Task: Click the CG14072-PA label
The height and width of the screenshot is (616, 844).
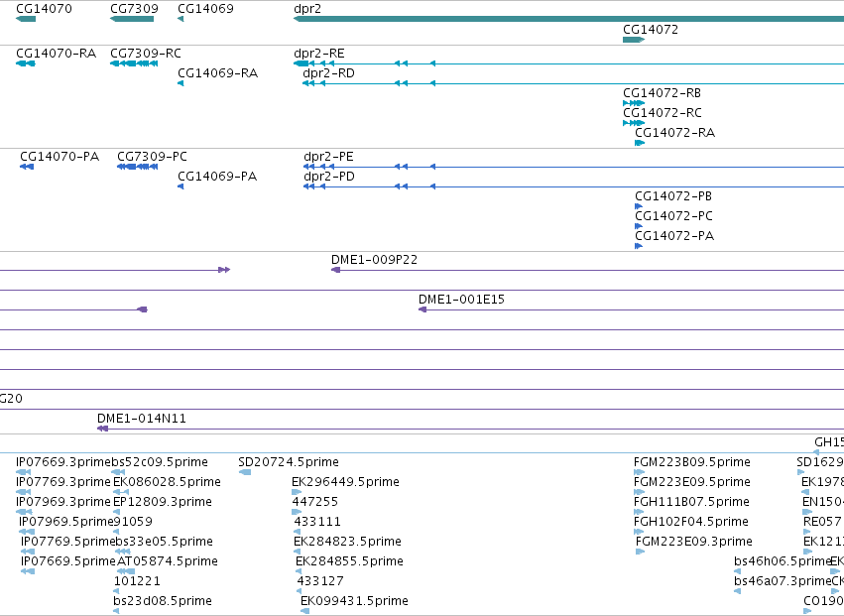Action: coord(674,236)
